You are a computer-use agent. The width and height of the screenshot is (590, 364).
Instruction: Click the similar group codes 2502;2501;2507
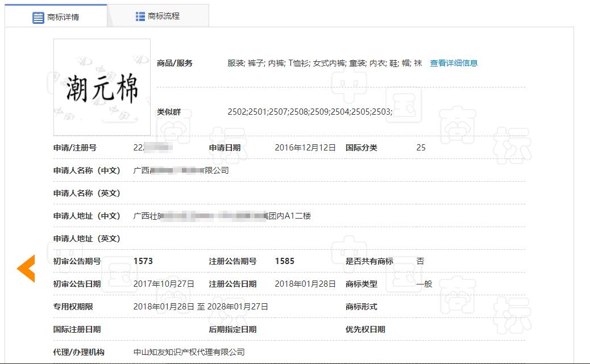(x=310, y=112)
